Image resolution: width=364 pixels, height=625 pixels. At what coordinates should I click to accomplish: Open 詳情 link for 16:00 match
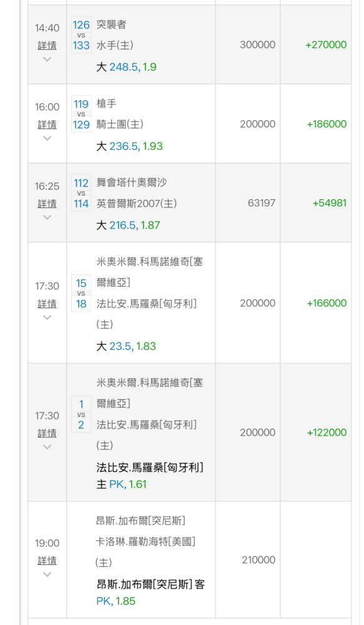[x=47, y=124]
